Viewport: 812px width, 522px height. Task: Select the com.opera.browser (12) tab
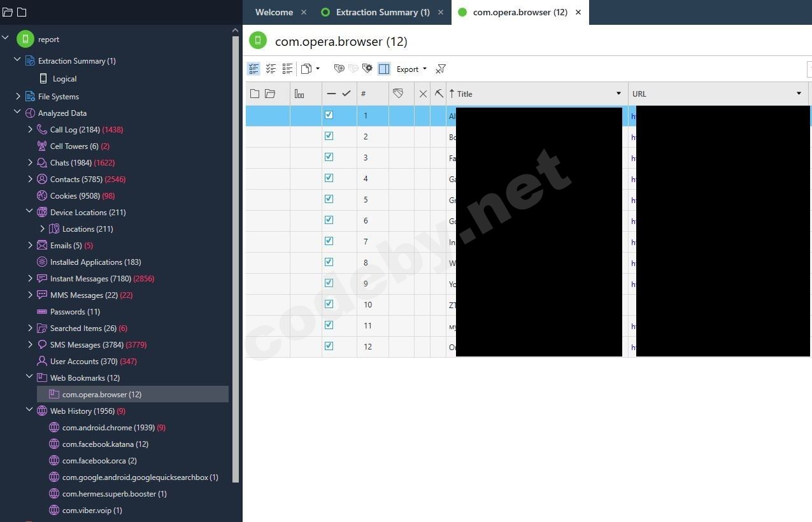[x=520, y=12]
